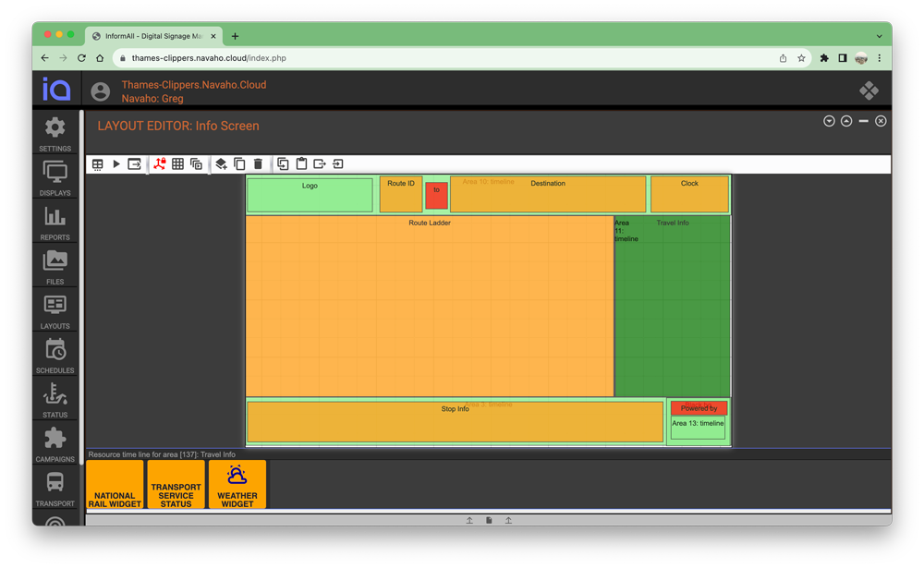The image size is (924, 568).
Task: Click the circled up-arrow panel button
Action: pos(846,121)
